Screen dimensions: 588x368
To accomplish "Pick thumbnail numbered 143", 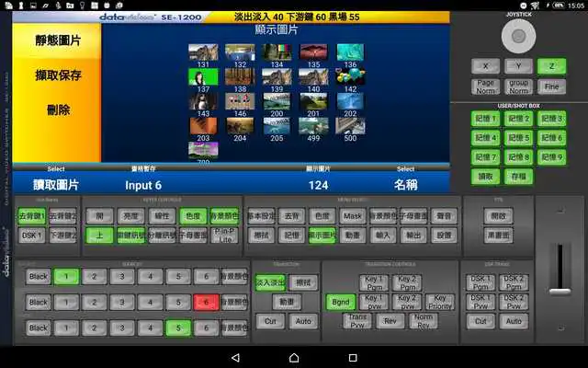I will click(x=203, y=101).
